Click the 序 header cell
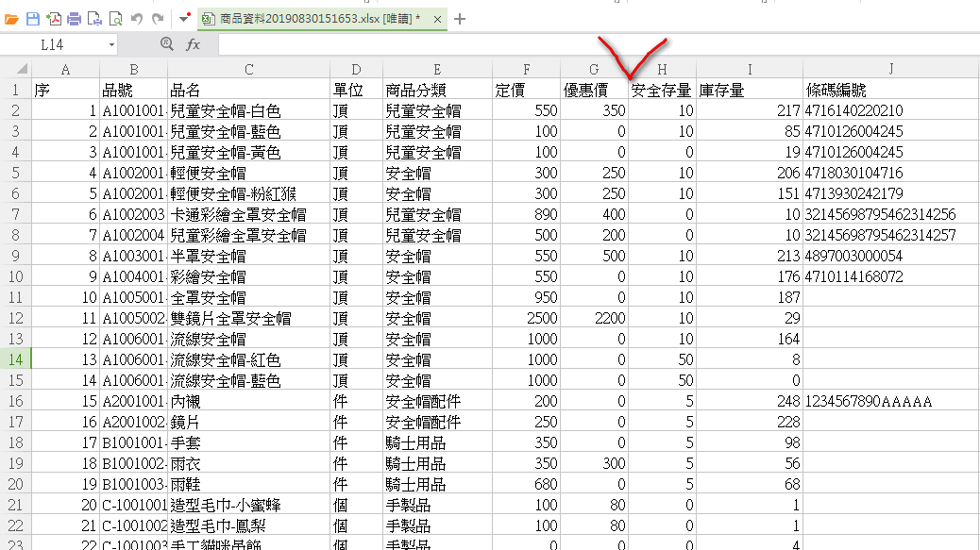 click(66, 90)
